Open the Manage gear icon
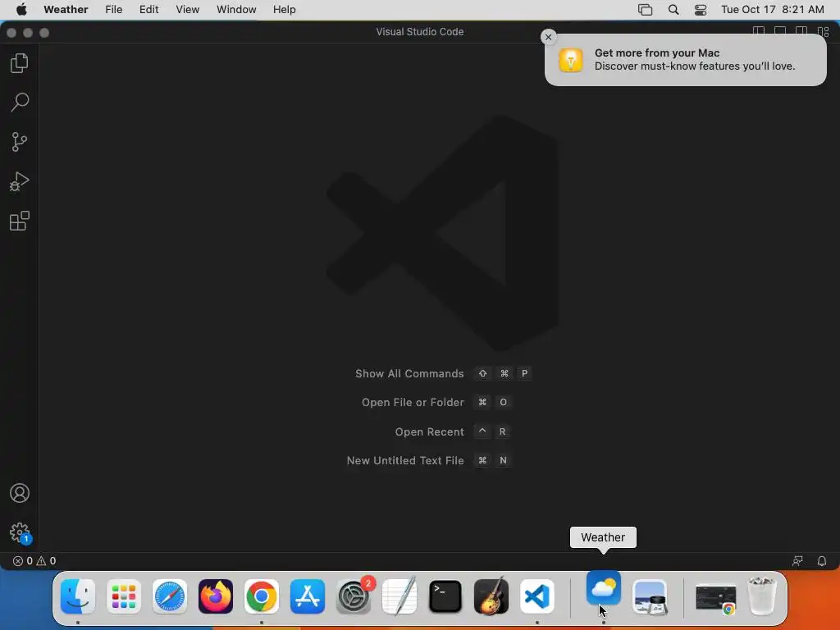The height and width of the screenshot is (630, 840). click(20, 532)
